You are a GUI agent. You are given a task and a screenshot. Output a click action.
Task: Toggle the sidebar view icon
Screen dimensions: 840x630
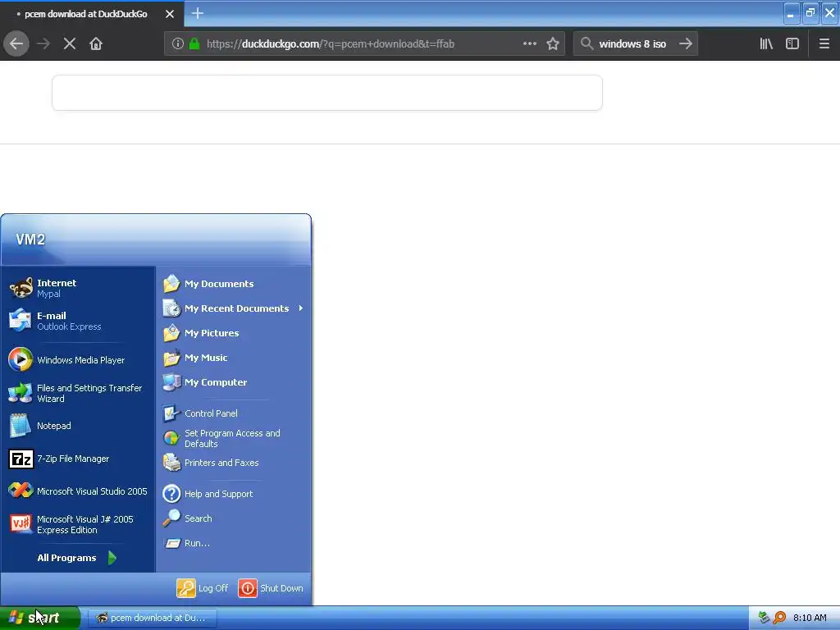tap(792, 44)
